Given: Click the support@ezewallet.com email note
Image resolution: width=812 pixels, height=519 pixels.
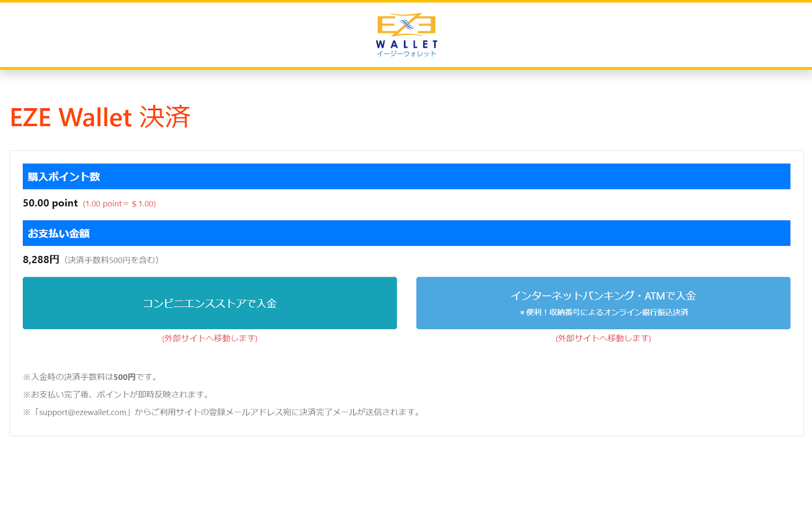Looking at the screenshot, I should point(223,412).
